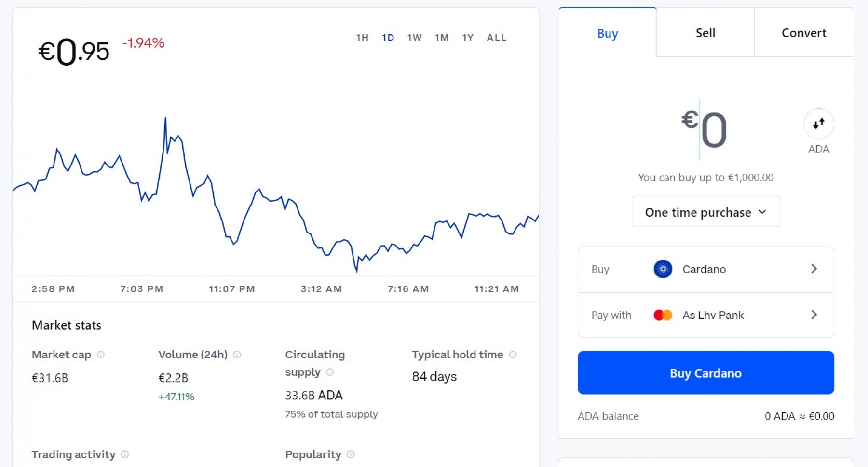Screen dimensions: 868x467
Task: Switch to the Convert tab
Action: click(803, 33)
